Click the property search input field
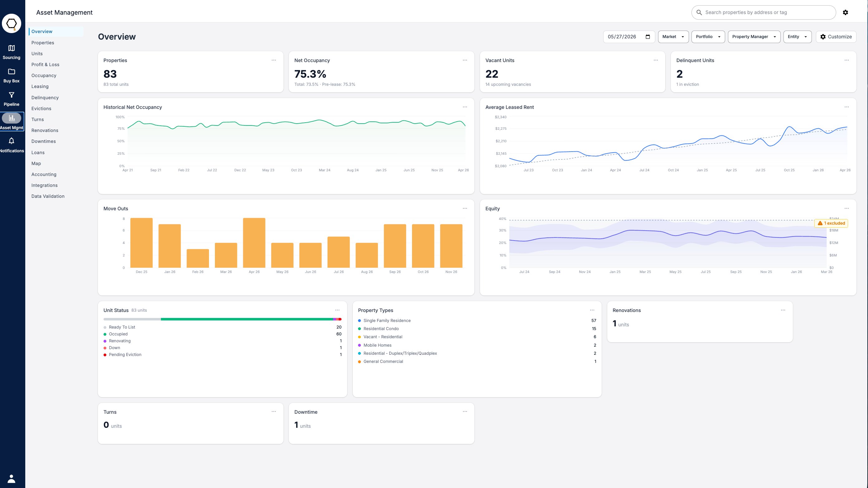The width and height of the screenshot is (868, 488). (764, 12)
